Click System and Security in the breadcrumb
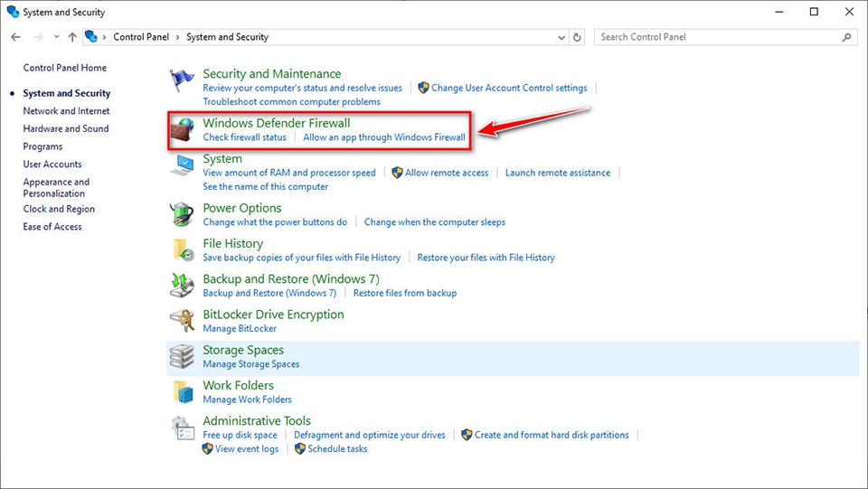This screenshot has height=489, width=868. point(227,37)
